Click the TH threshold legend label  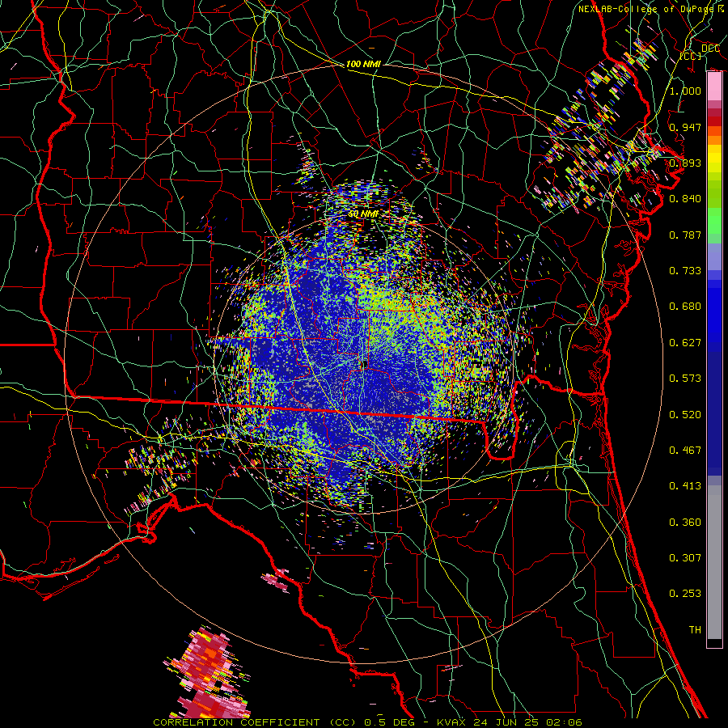click(x=695, y=630)
